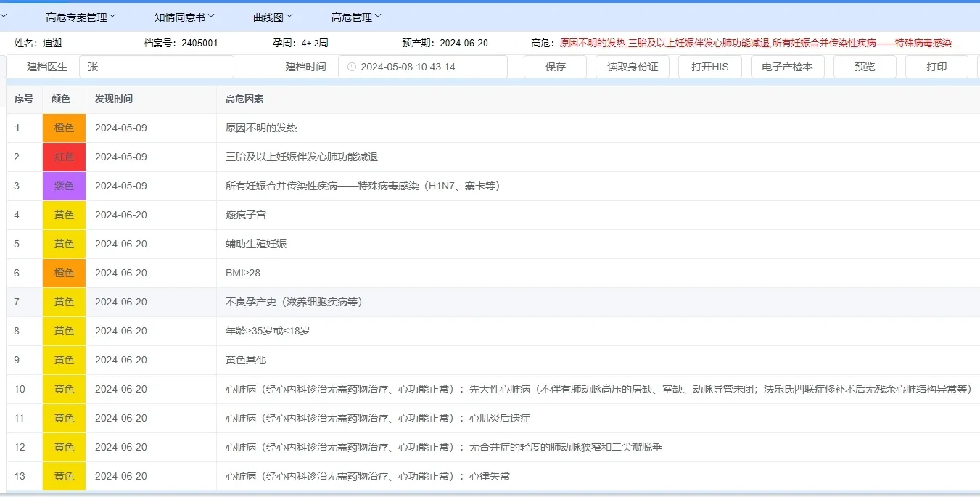This screenshot has height=497, width=980.
Task: Click the 2024-05-09 date in row 1
Action: click(121, 128)
